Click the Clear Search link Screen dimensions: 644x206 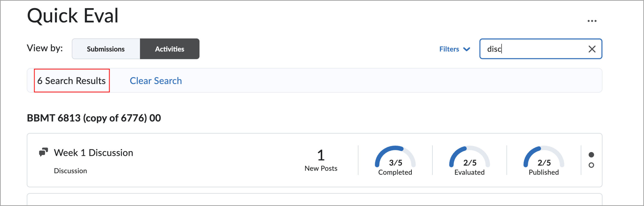155,81
